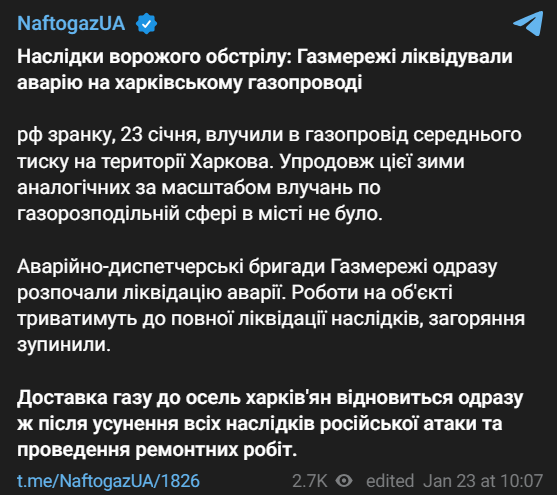The image size is (557, 495).
Task: Click the word 'зупинили.'
Action: point(64,344)
